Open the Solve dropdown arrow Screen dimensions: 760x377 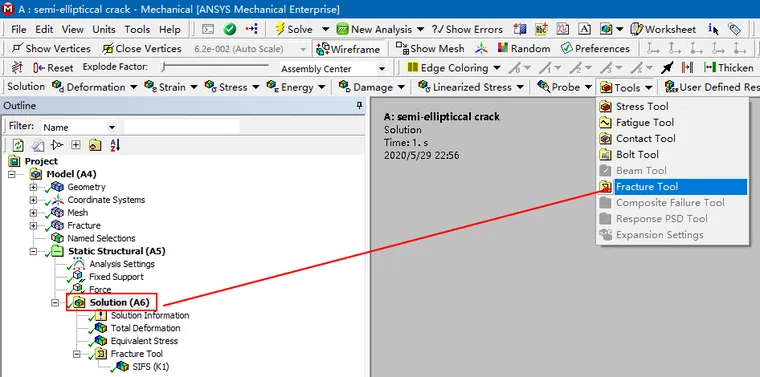click(x=325, y=29)
